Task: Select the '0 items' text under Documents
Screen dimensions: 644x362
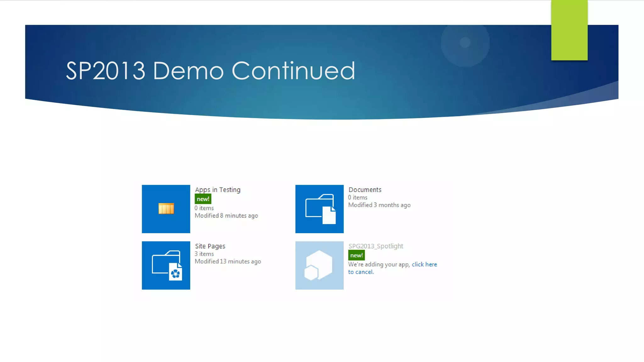Action: point(358,197)
